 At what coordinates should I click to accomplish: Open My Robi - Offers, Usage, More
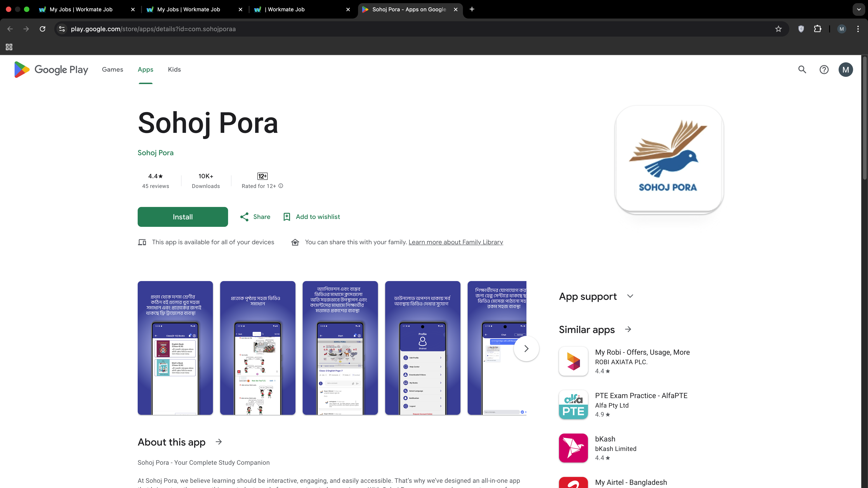(x=642, y=352)
